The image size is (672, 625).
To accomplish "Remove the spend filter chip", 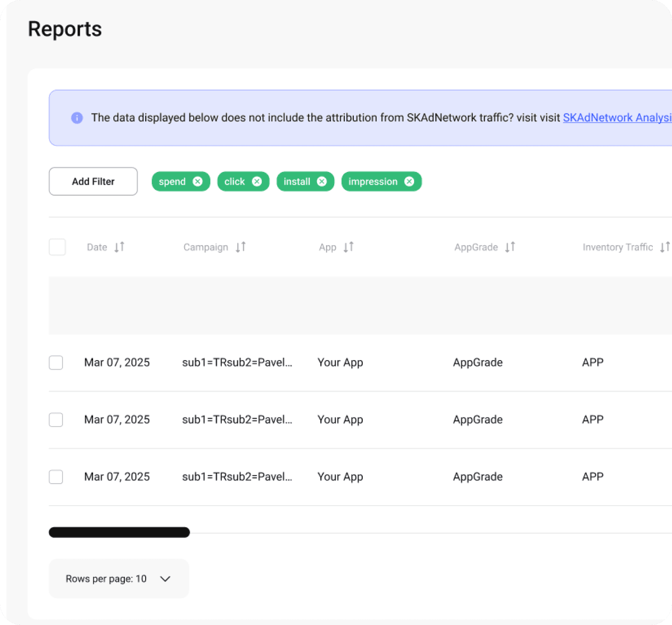I will 198,182.
